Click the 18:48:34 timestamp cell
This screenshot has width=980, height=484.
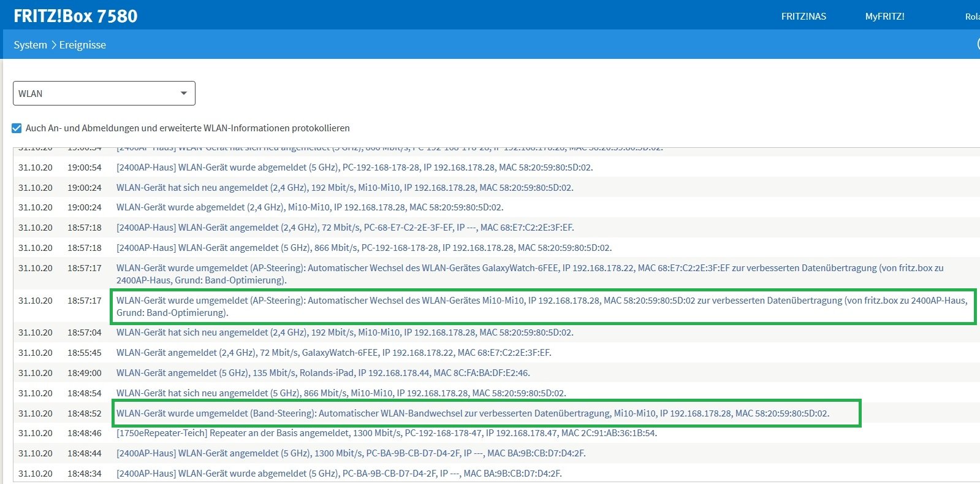tap(85, 474)
